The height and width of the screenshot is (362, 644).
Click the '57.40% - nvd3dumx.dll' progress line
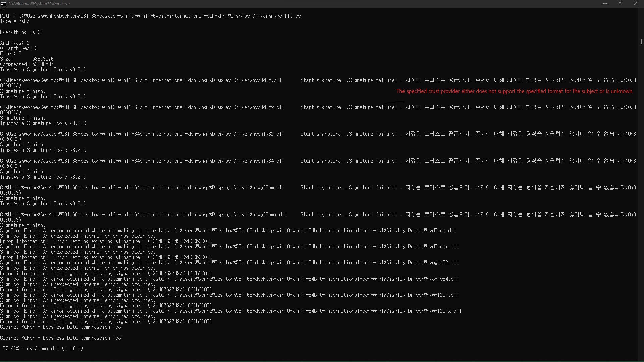click(x=42, y=348)
